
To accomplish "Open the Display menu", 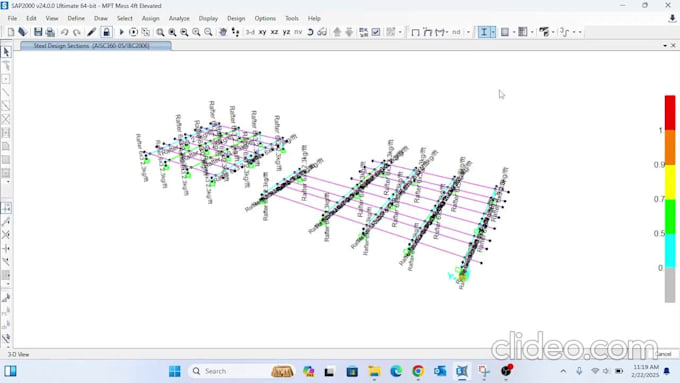I will [x=208, y=18].
